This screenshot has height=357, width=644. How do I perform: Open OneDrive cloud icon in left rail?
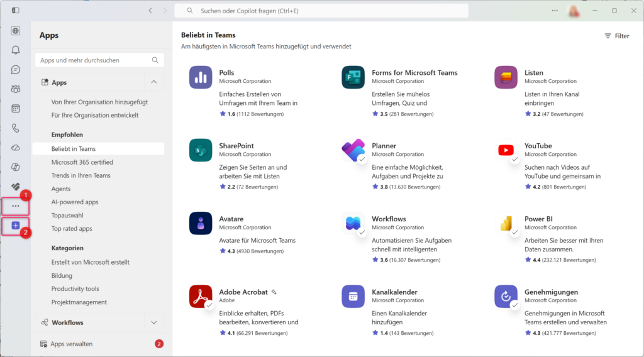[16, 148]
